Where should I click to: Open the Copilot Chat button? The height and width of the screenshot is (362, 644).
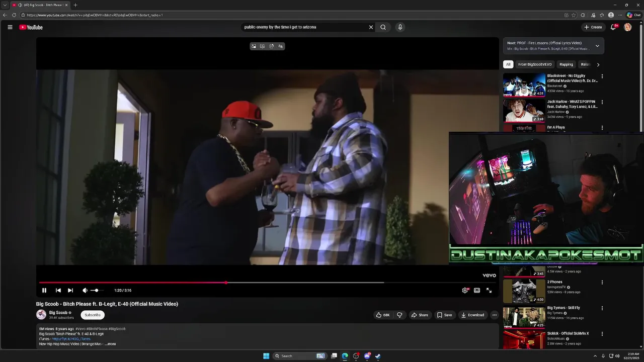tap(633, 15)
